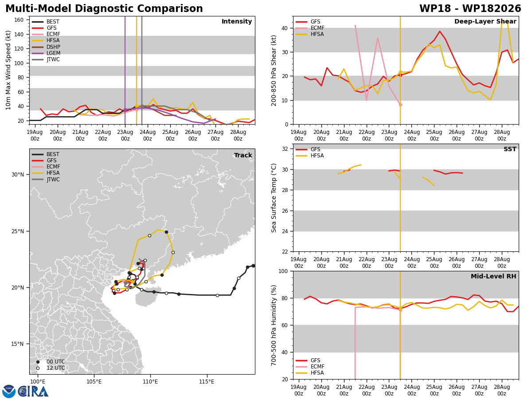
Task: Click the NOAA emblem icon
Action: click(9, 391)
